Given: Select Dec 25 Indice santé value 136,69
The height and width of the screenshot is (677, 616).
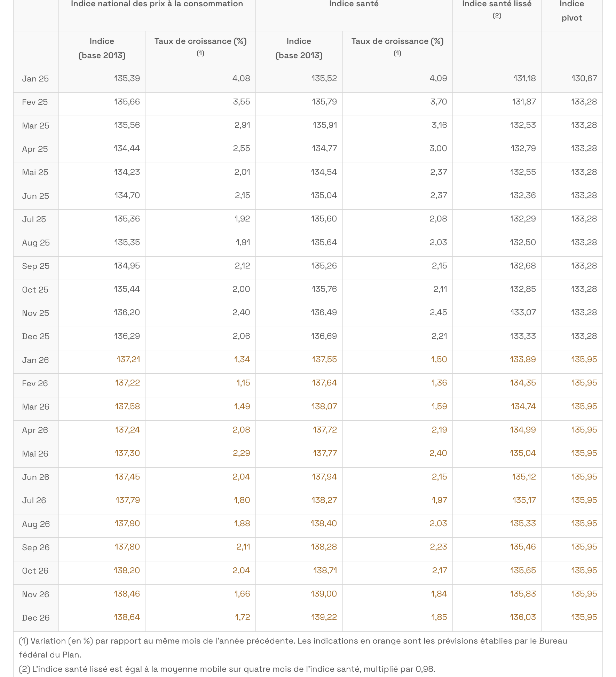Looking at the screenshot, I should [324, 336].
